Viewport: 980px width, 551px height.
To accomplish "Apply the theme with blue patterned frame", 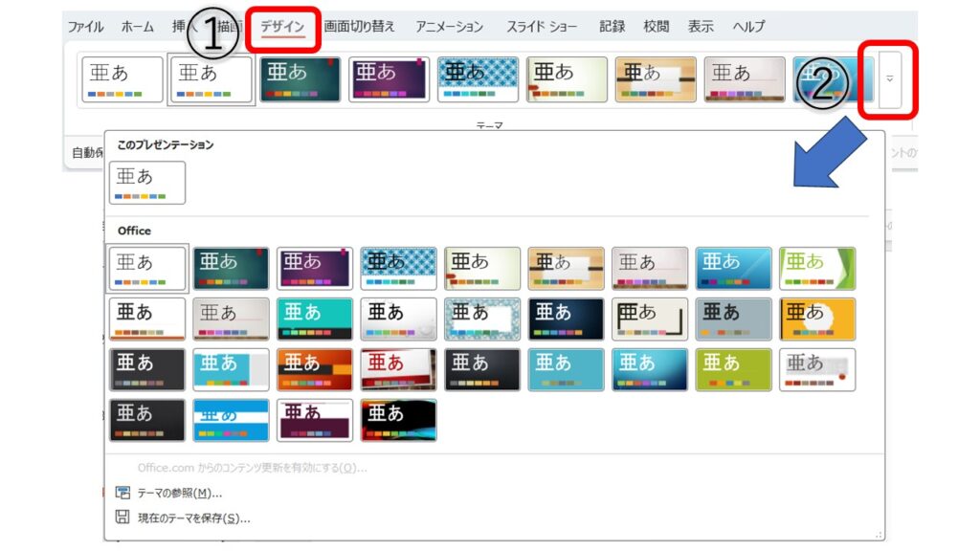I will coord(482,320).
